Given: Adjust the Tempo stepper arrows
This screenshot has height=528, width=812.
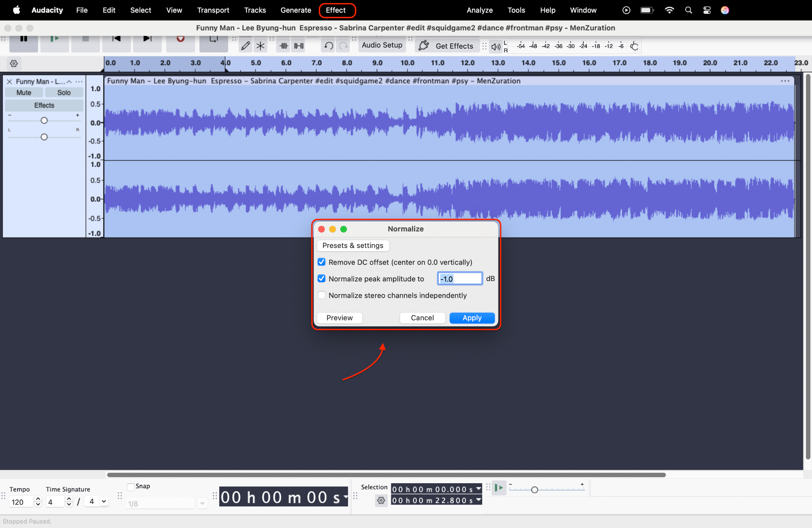Looking at the screenshot, I should pyautogui.click(x=38, y=501).
